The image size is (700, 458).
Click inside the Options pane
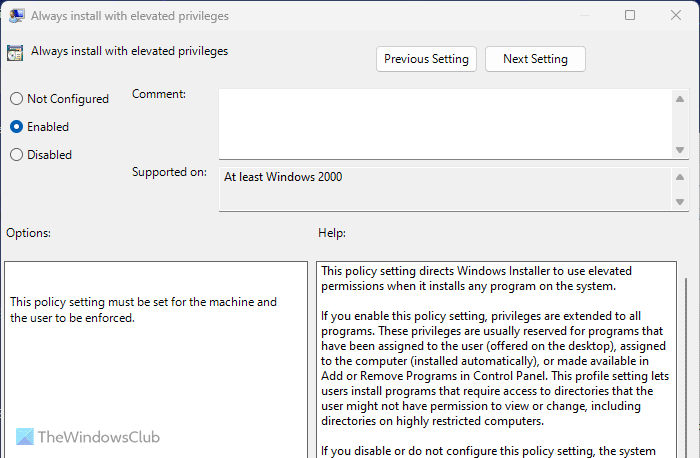pos(155,380)
